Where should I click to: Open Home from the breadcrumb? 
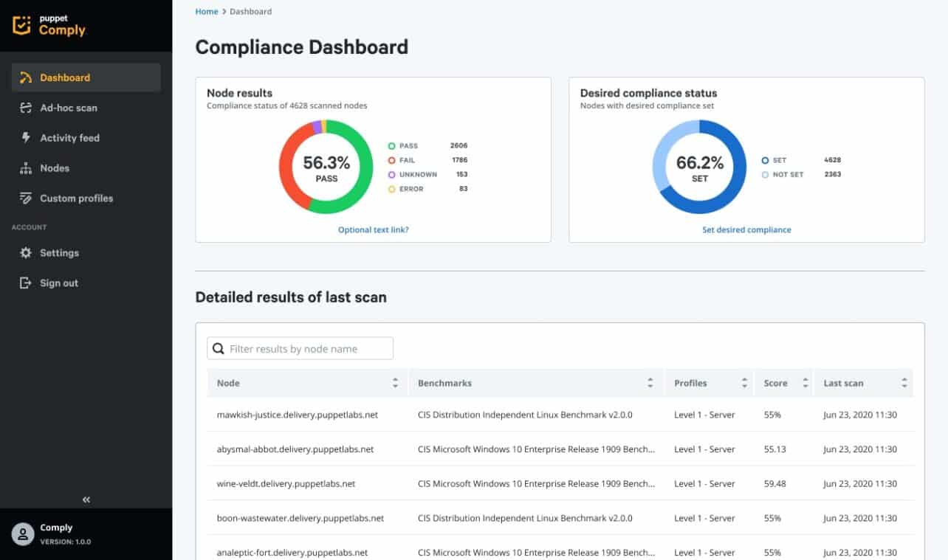point(206,11)
